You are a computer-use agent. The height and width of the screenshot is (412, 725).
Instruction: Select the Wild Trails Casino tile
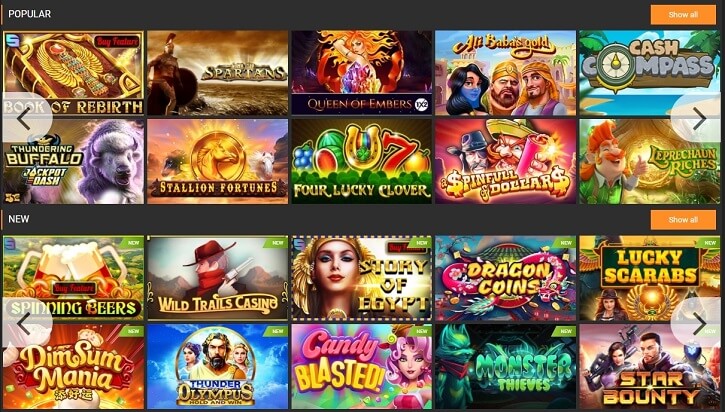(x=217, y=278)
